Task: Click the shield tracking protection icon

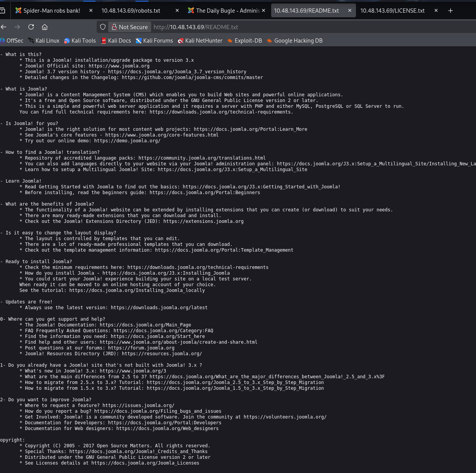Action: point(103,27)
